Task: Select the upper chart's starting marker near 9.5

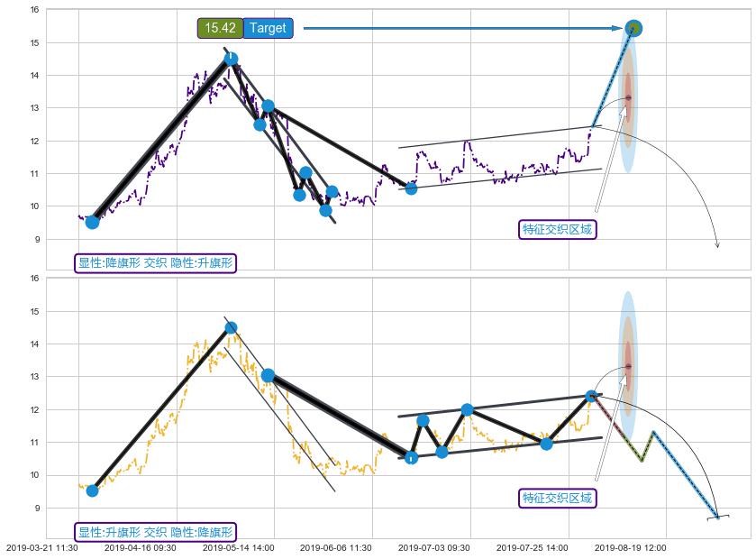Action: point(92,222)
